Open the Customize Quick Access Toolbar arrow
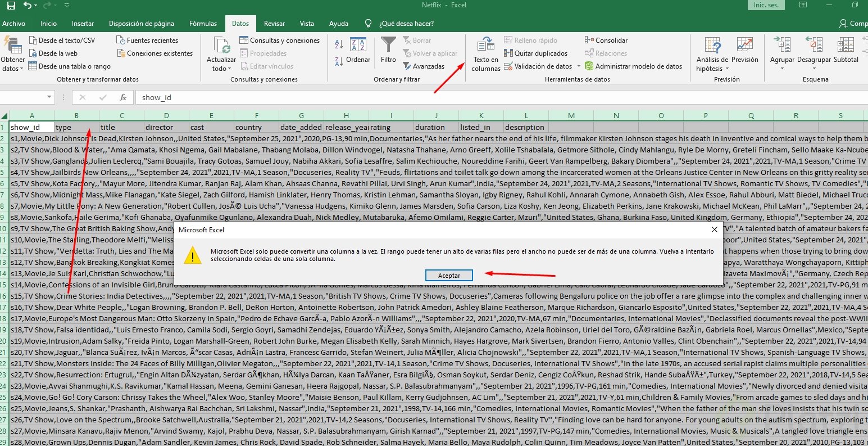The width and height of the screenshot is (868, 446). (67, 6)
